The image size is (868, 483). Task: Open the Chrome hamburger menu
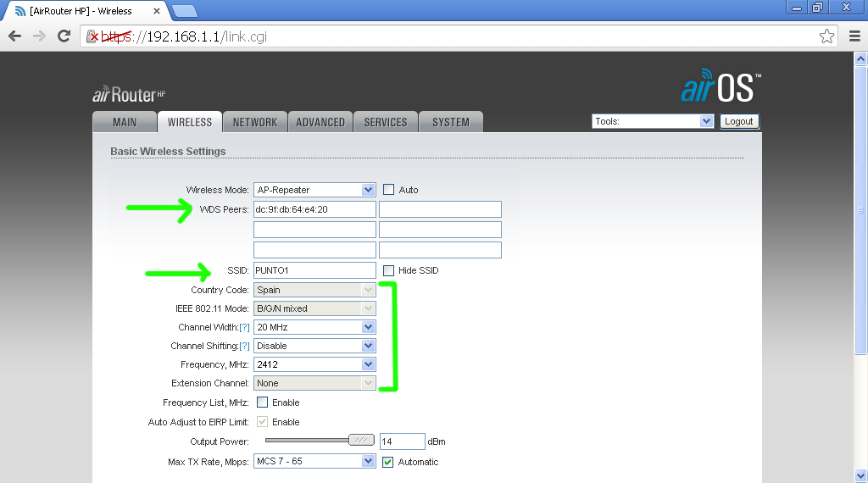[854, 36]
